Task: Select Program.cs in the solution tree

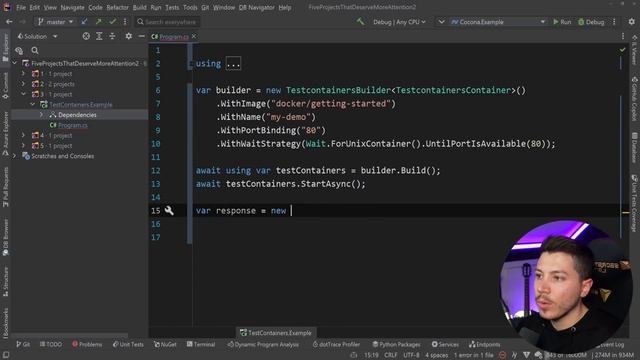Action: point(73,125)
